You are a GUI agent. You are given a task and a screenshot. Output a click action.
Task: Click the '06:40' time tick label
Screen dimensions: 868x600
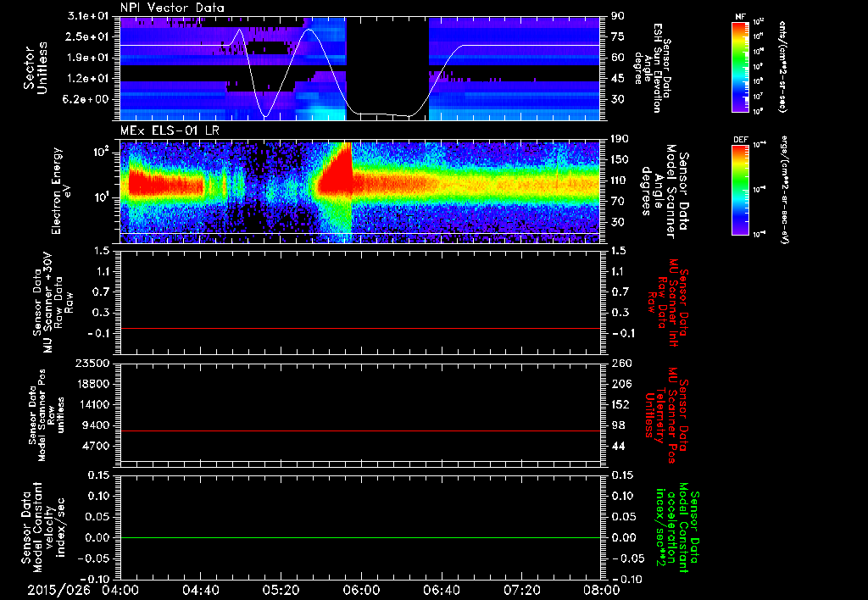tap(441, 590)
